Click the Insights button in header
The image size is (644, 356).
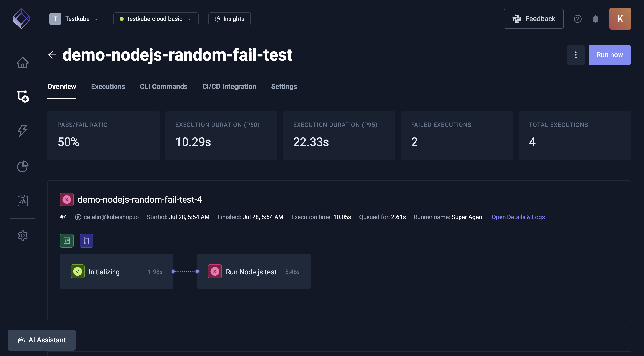[230, 19]
